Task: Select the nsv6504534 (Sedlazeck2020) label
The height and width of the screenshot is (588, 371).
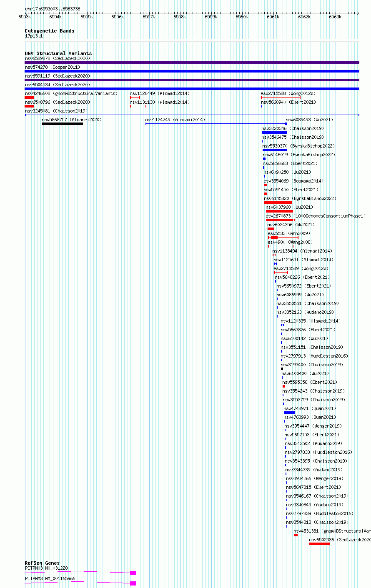Action: (58, 85)
